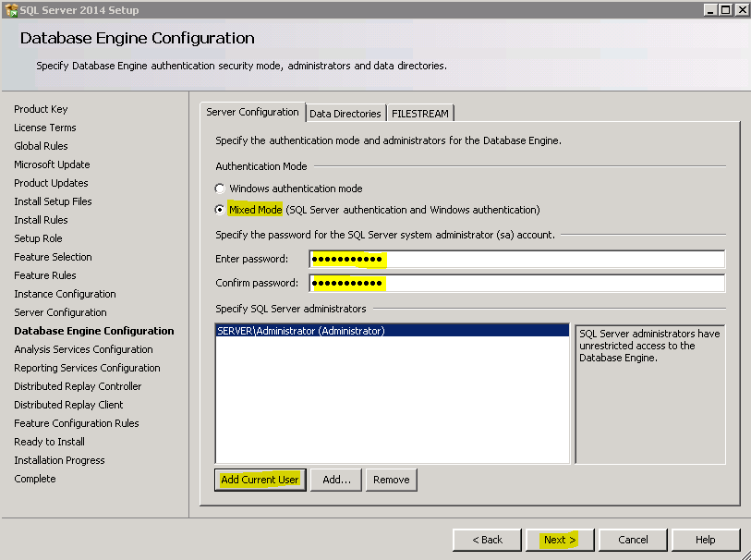Viewport: 751px width, 560px height.
Task: Proceed with the Next > button
Action: coord(560,540)
